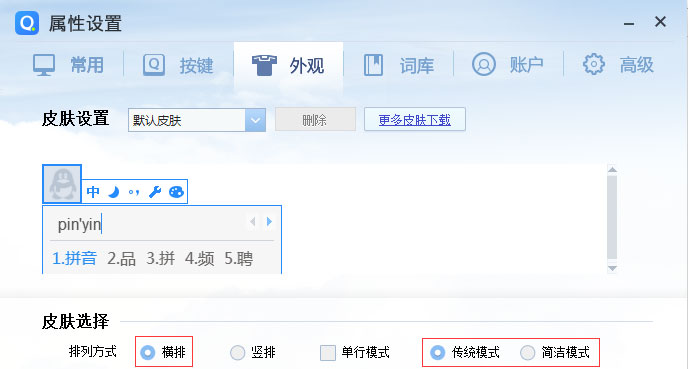Select the 横排 horizontal layout radio
Viewport: 688px width, 369px height.
click(x=148, y=352)
